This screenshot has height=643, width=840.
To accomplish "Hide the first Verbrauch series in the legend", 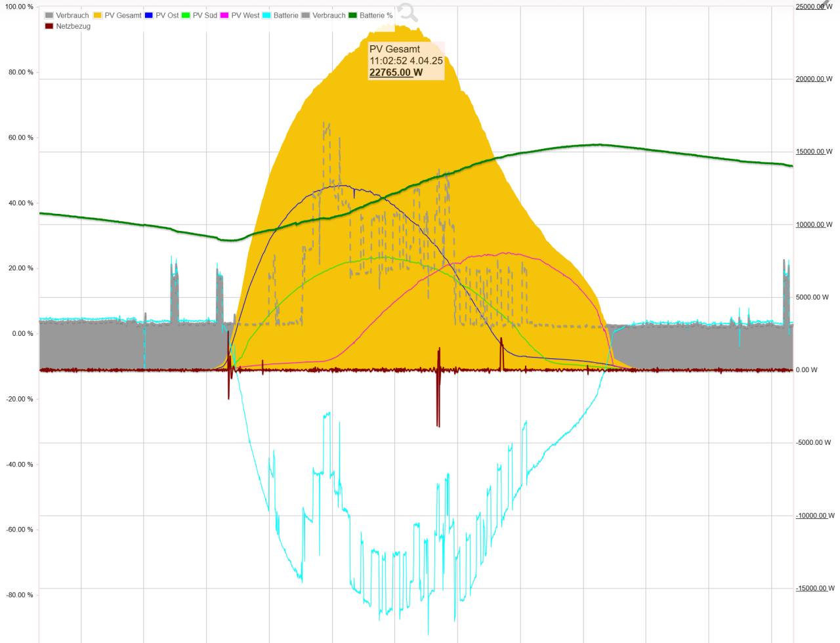I will pos(72,16).
